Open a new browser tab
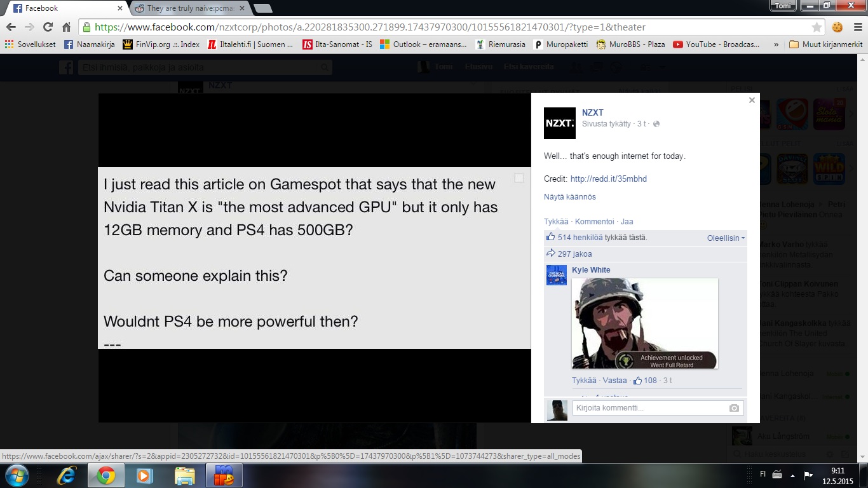This screenshot has height=488, width=868. pos(262,8)
